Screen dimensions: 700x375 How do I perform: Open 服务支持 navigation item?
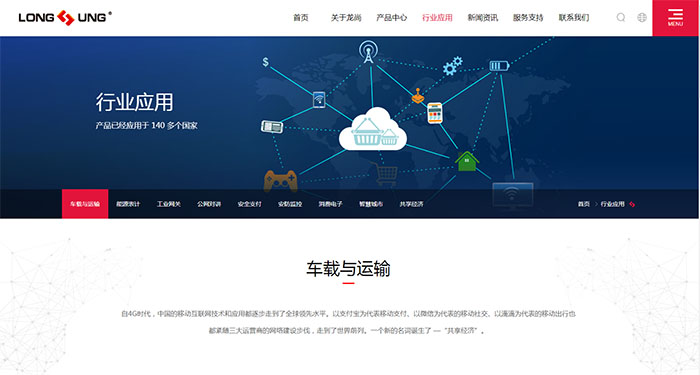(528, 18)
